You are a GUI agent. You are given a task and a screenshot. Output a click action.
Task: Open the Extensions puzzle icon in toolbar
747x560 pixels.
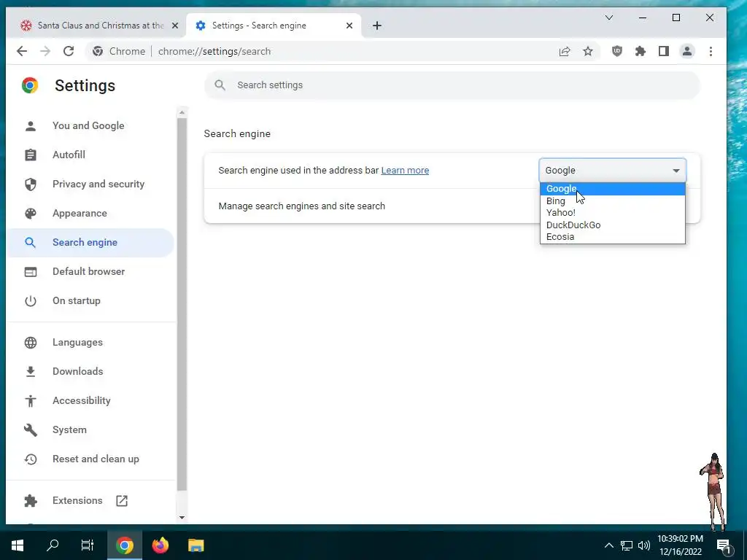pos(640,51)
